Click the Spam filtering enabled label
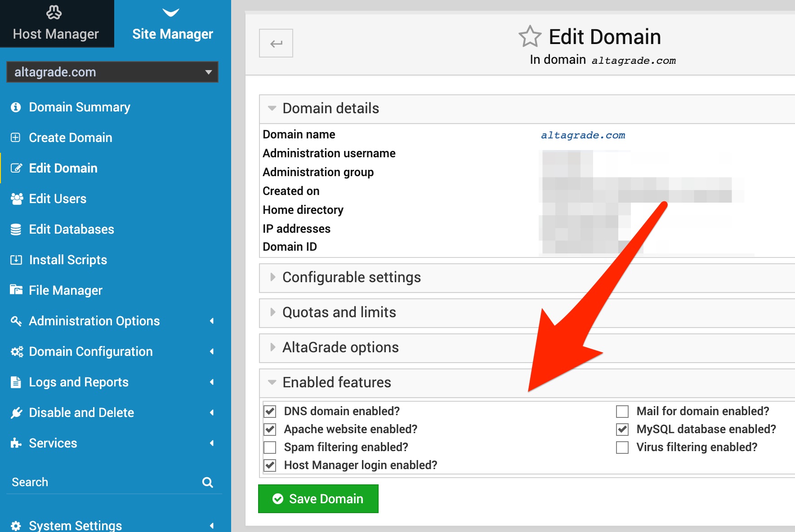Image resolution: width=795 pixels, height=532 pixels. (x=346, y=447)
